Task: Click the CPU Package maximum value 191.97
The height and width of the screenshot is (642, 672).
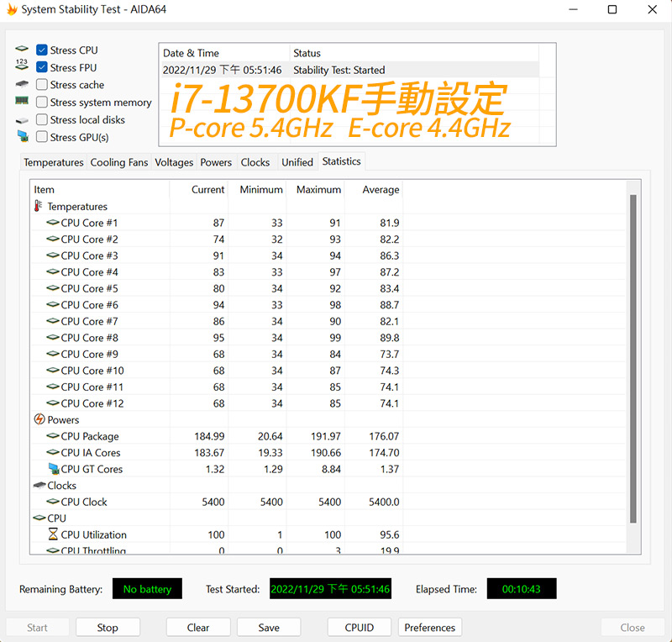Action: point(326,436)
